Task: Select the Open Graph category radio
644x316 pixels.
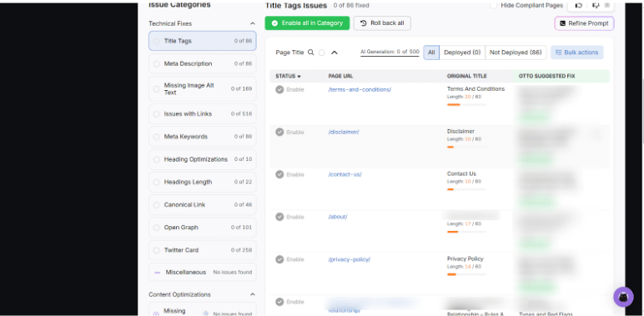Action: 157,228
